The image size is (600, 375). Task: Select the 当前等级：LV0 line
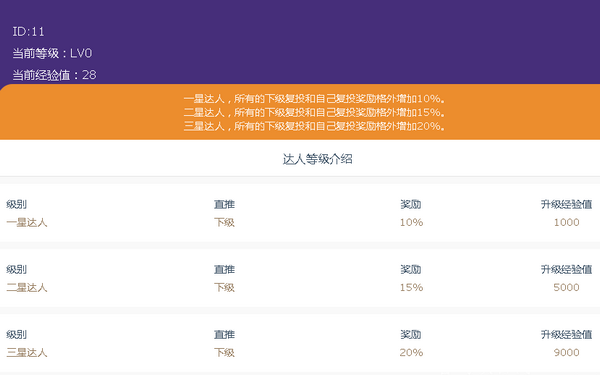52,53
